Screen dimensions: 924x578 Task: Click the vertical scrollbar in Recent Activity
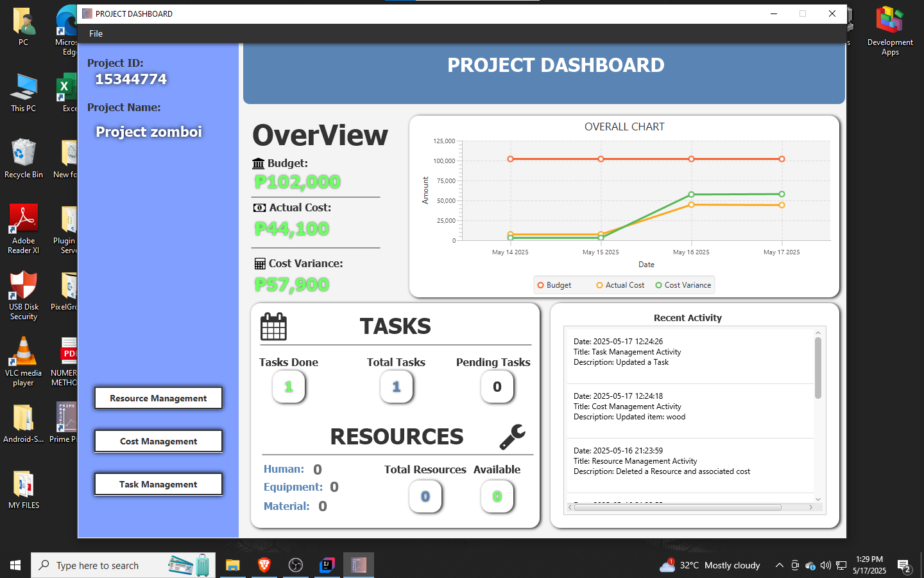[818, 368]
